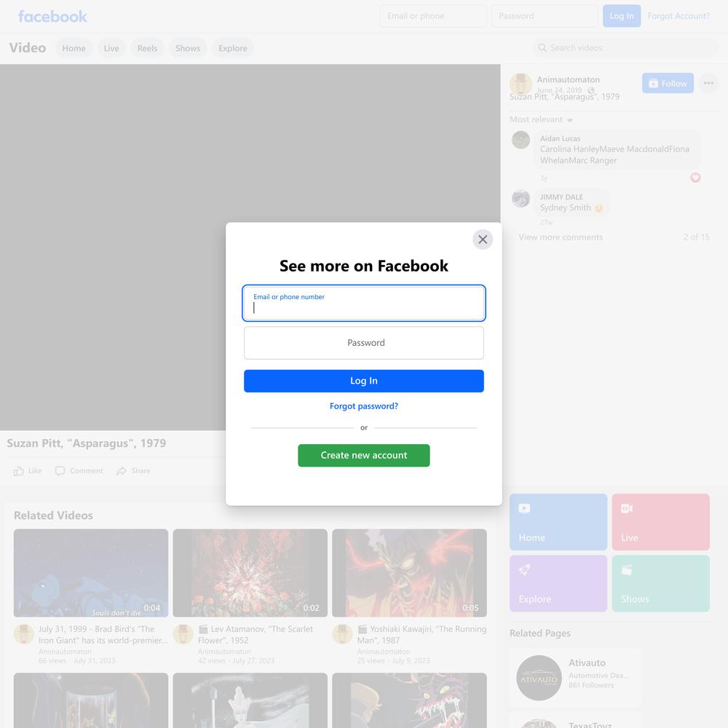This screenshot has height=728, width=728.
Task: Open the Forgot password? link
Action: 364,406
